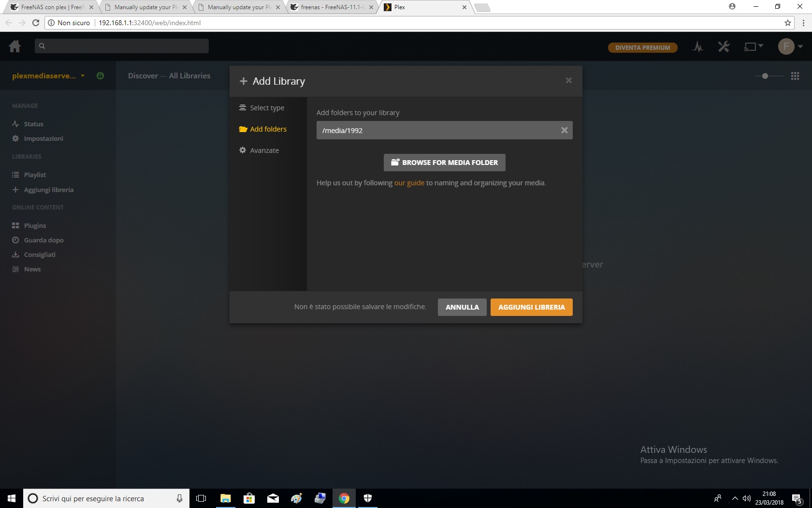Close the Add Library dialog
The image size is (812, 508).
point(569,80)
